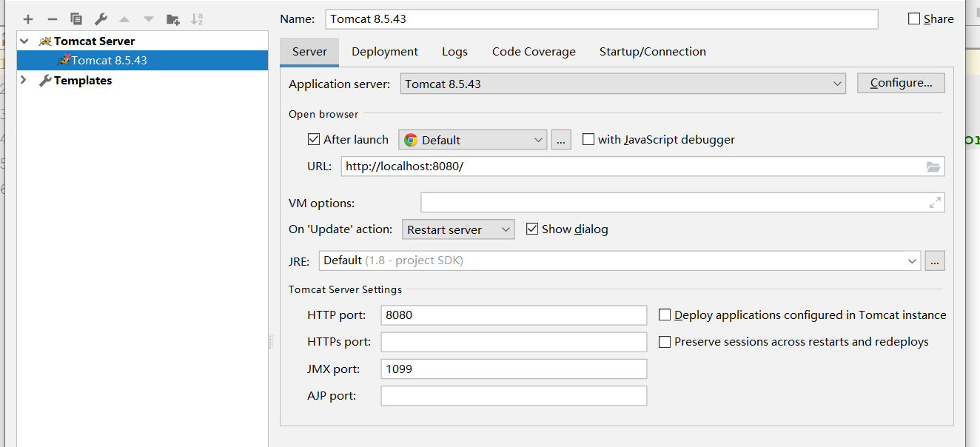The image size is (980, 447).
Task: Open the Default browser dropdown
Action: click(x=472, y=139)
